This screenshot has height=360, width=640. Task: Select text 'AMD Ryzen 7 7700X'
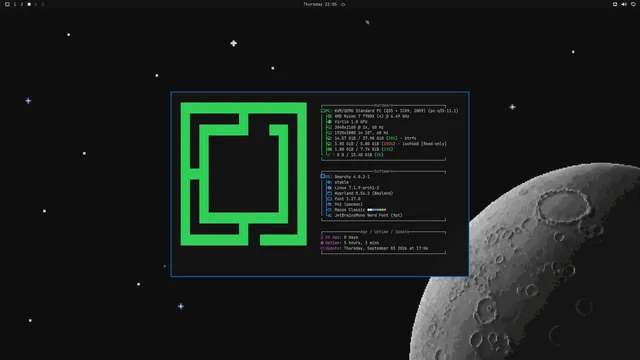click(x=354, y=116)
